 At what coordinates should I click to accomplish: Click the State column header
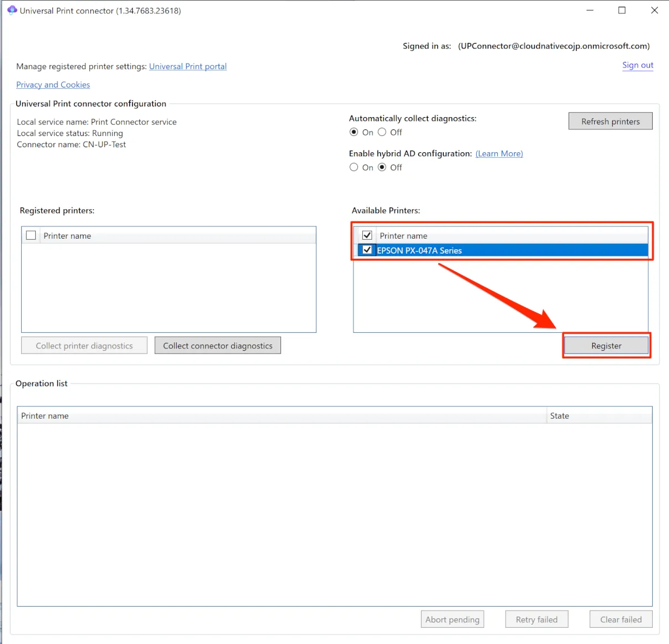[x=599, y=415]
